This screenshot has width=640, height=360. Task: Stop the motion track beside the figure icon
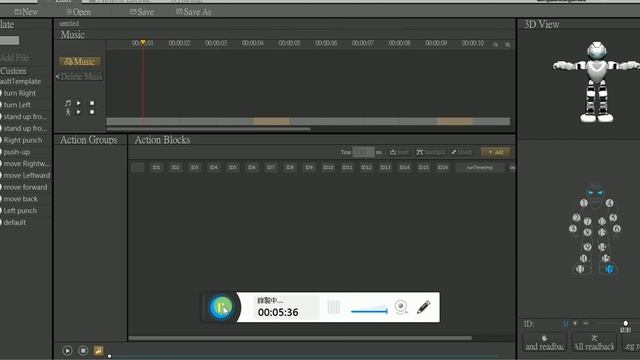(x=92, y=112)
